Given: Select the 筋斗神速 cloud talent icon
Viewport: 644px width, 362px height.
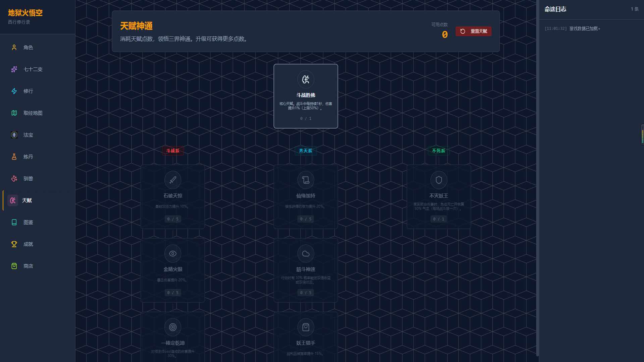Looking at the screenshot, I should [x=306, y=253].
